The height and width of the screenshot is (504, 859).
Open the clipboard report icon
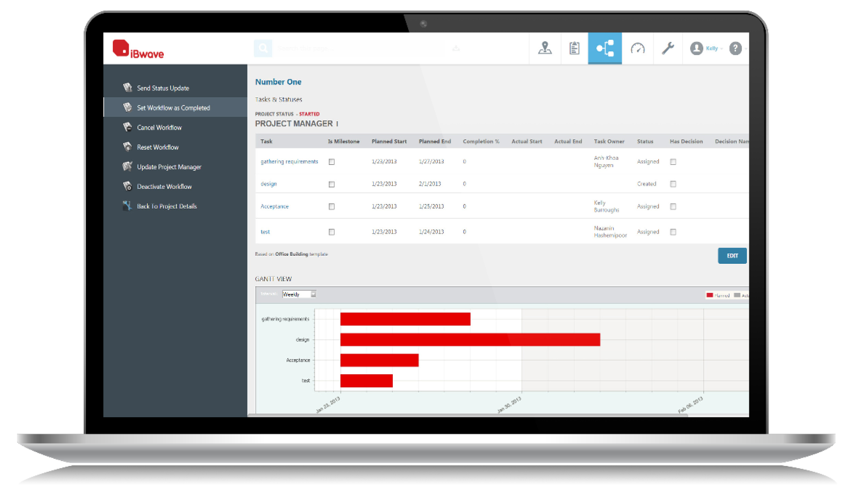click(x=574, y=48)
